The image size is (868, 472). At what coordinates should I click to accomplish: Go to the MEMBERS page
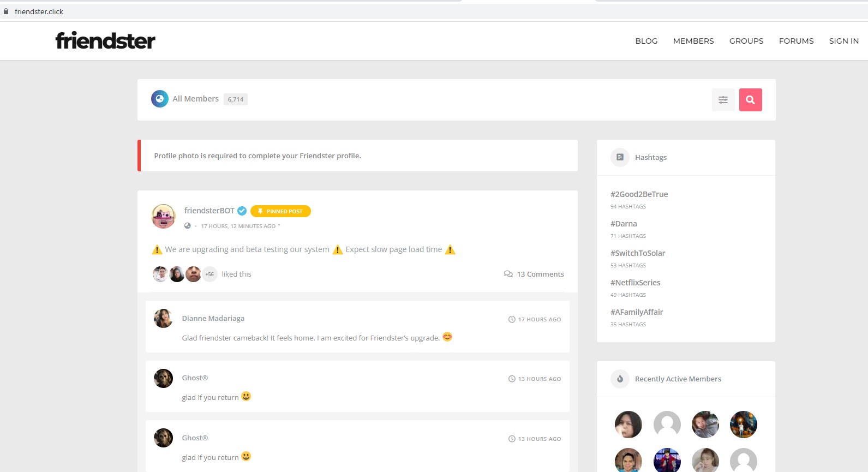693,41
